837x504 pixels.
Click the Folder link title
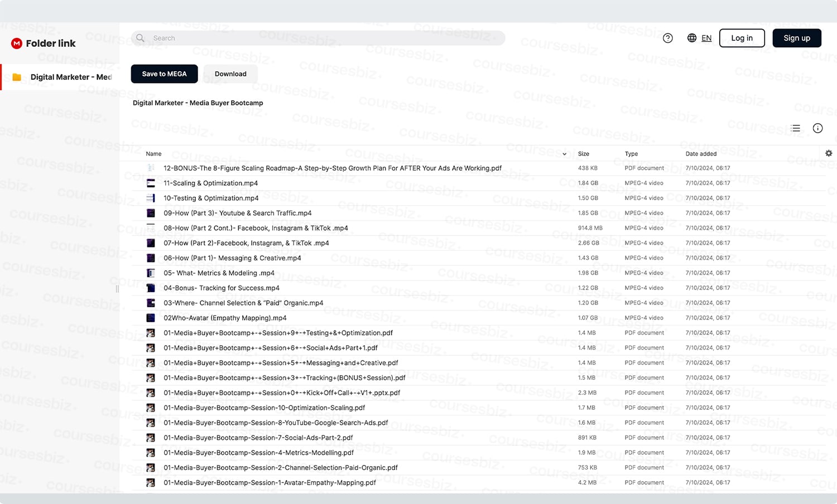[x=51, y=43]
